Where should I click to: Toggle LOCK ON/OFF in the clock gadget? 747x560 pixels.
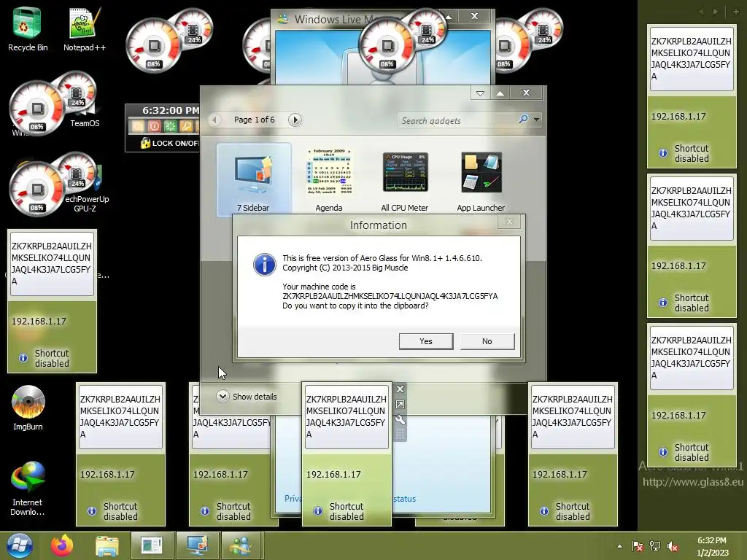coord(169,143)
